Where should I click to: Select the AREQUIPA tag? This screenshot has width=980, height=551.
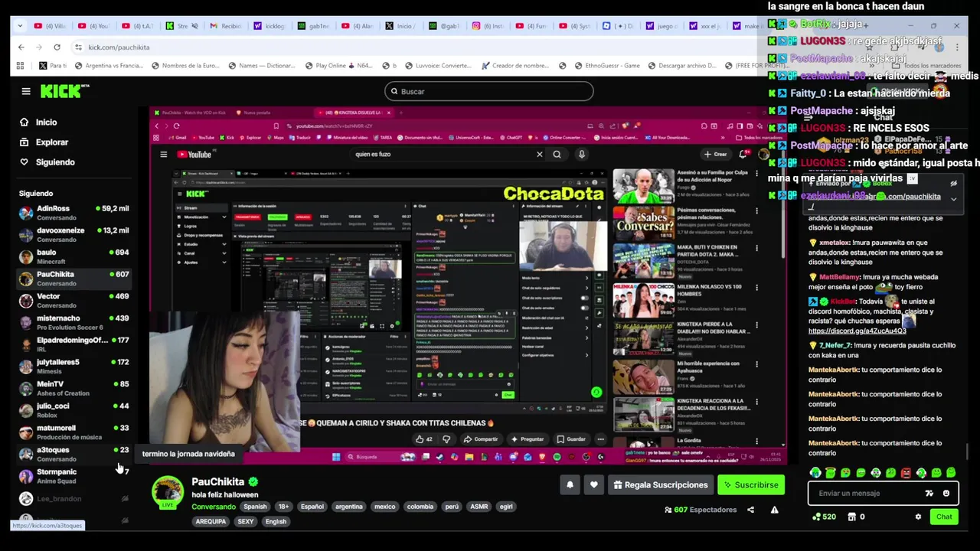[x=211, y=522]
